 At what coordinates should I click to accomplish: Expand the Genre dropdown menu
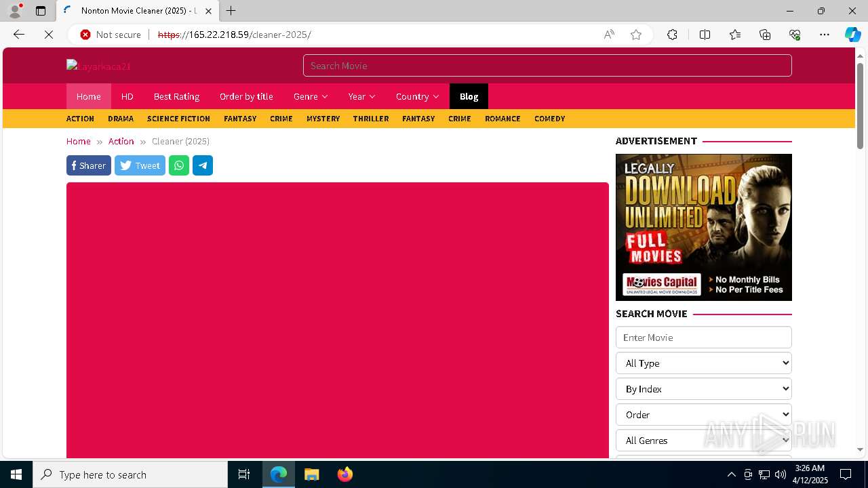tap(311, 96)
